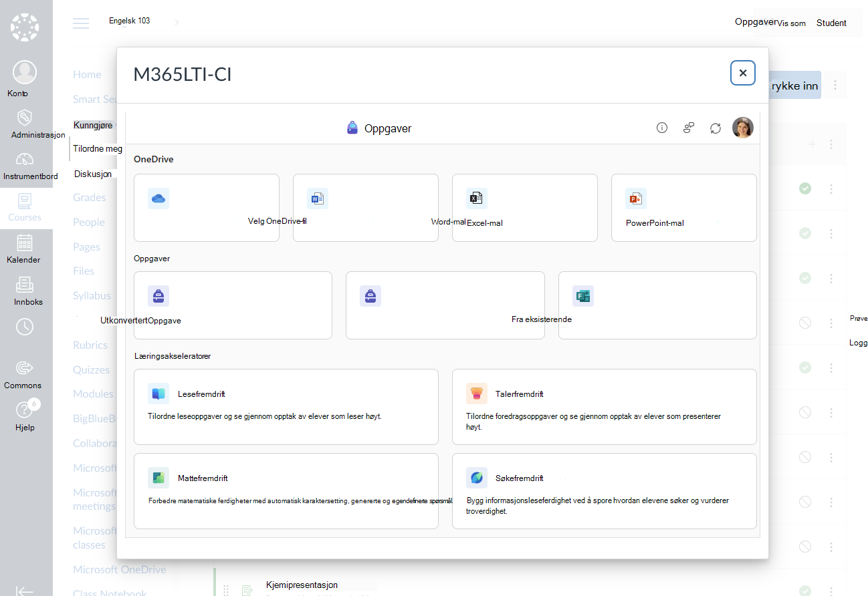The height and width of the screenshot is (596, 868).
Task: Open the Mattefremdrift card
Action: (286, 491)
